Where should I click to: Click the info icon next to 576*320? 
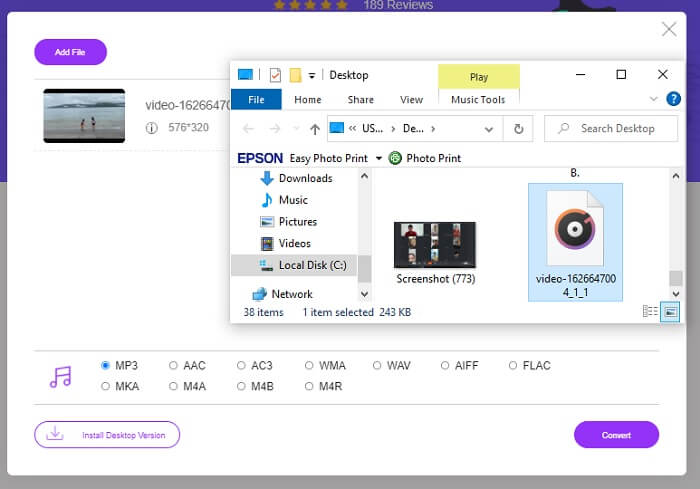coord(152,128)
